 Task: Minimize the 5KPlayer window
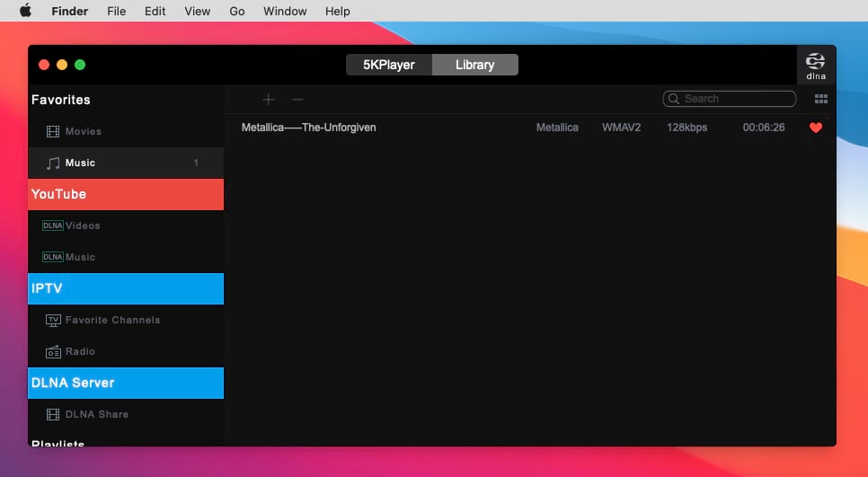(x=62, y=65)
